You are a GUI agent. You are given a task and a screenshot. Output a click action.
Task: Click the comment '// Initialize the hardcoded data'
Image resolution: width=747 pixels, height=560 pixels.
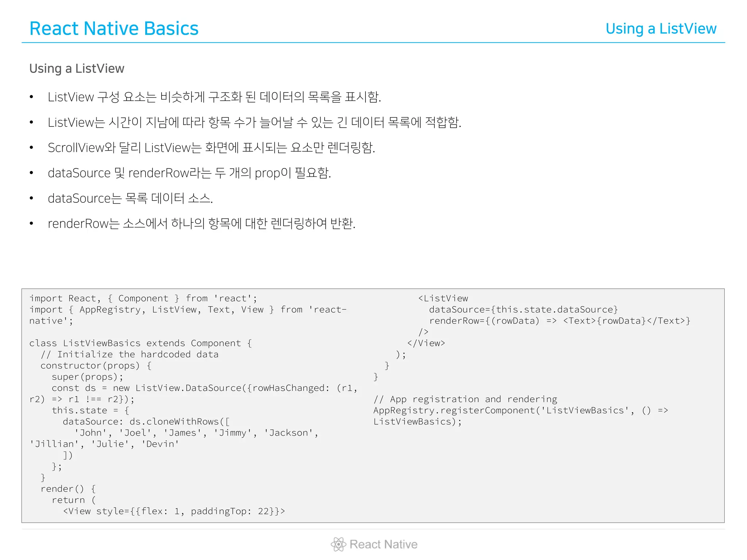point(129,354)
